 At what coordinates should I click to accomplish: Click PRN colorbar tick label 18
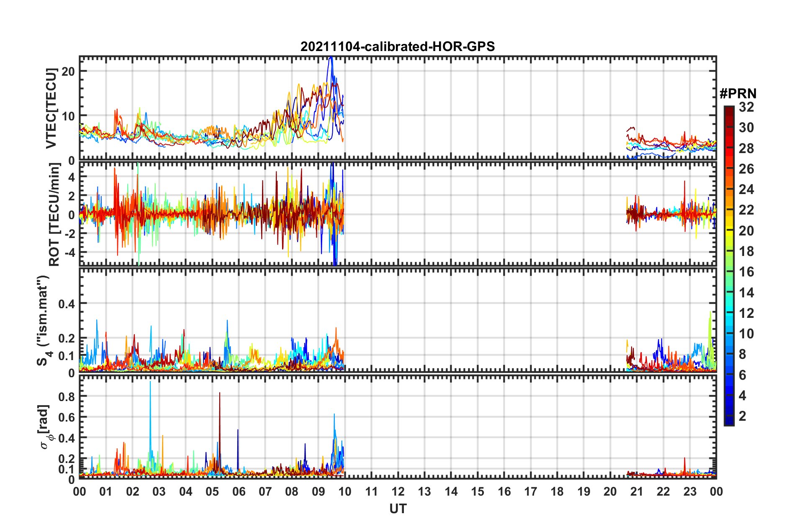pyautogui.click(x=746, y=251)
